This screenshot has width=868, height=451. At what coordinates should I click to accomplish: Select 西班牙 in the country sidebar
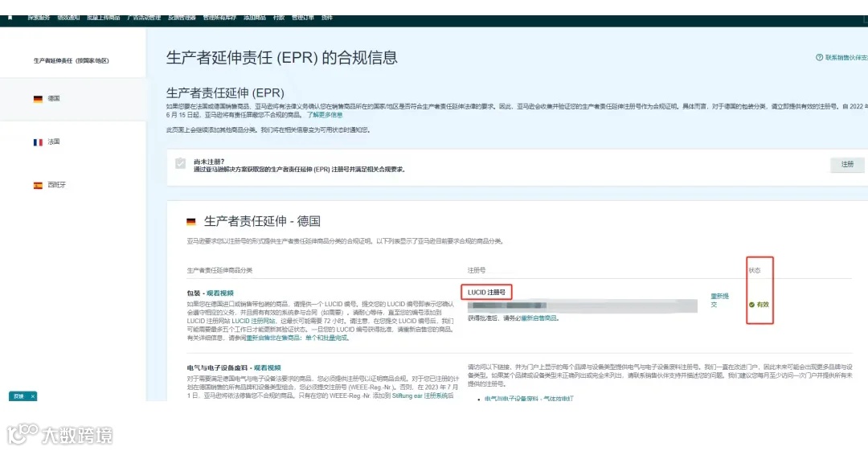pos(56,185)
